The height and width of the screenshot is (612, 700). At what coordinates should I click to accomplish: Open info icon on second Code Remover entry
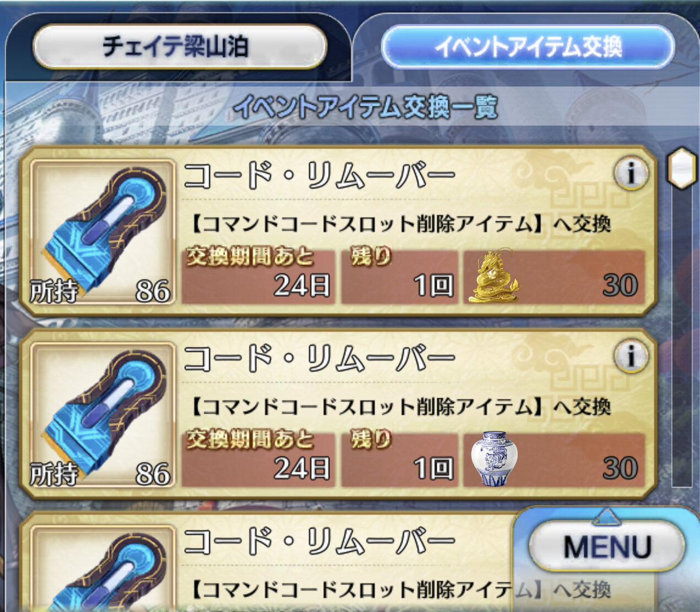pyautogui.click(x=631, y=356)
